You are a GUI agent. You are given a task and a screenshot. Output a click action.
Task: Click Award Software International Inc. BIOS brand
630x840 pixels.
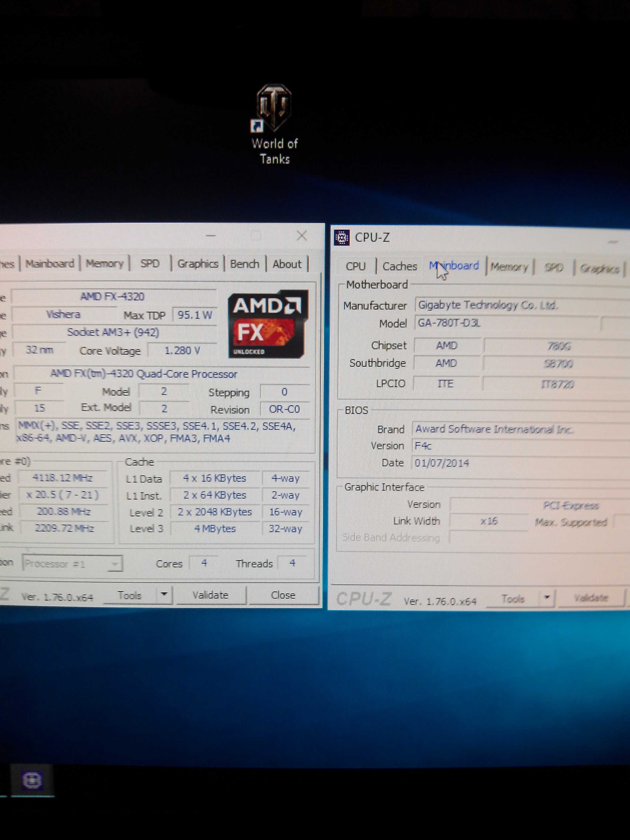tap(521, 430)
